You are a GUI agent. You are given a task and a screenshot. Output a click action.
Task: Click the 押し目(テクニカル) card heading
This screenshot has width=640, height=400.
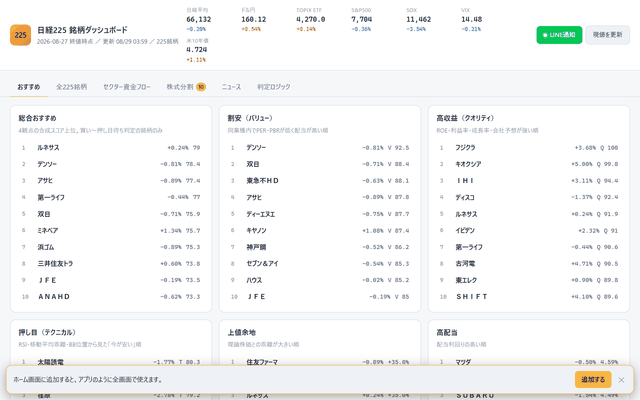[x=47, y=333]
